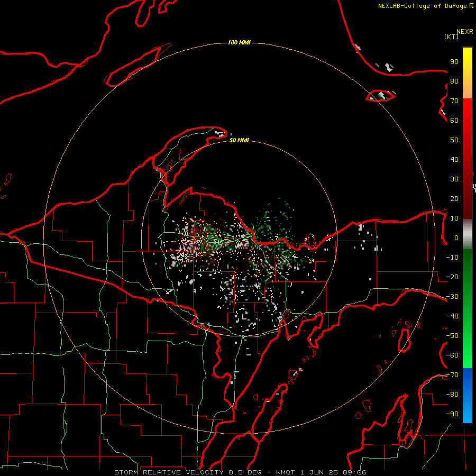Pick the blue band of the color scale
476x476 pixels.
click(467, 396)
